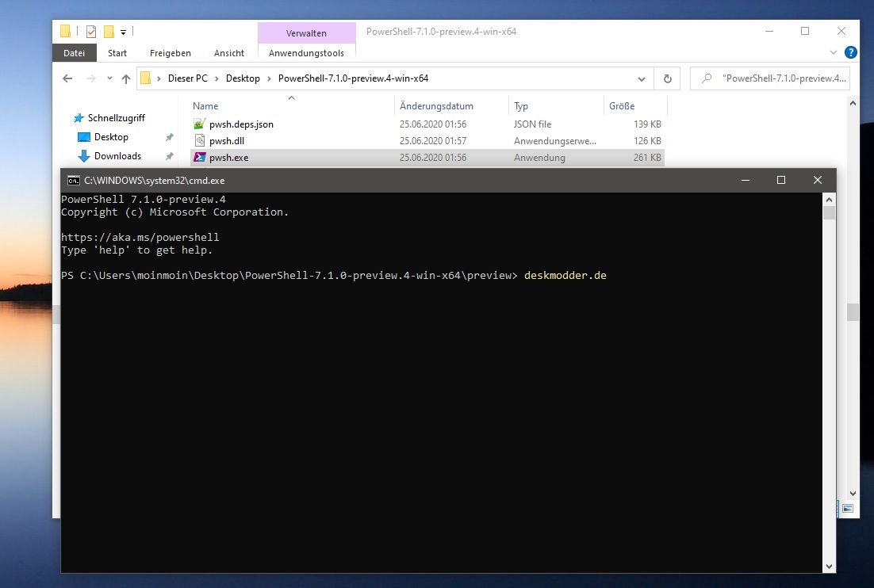Click Desktop in the address path

243,78
